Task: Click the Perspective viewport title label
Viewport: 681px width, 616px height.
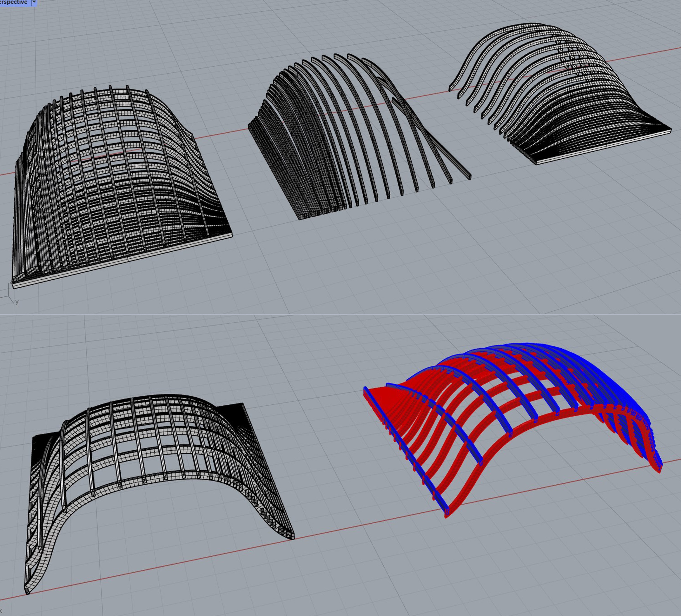Action: pos(14,2)
